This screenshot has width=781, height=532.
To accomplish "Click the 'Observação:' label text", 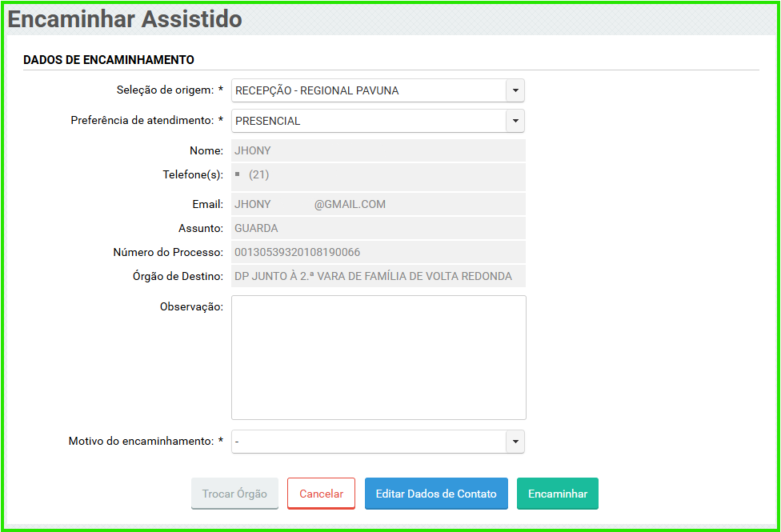I will [x=191, y=307].
